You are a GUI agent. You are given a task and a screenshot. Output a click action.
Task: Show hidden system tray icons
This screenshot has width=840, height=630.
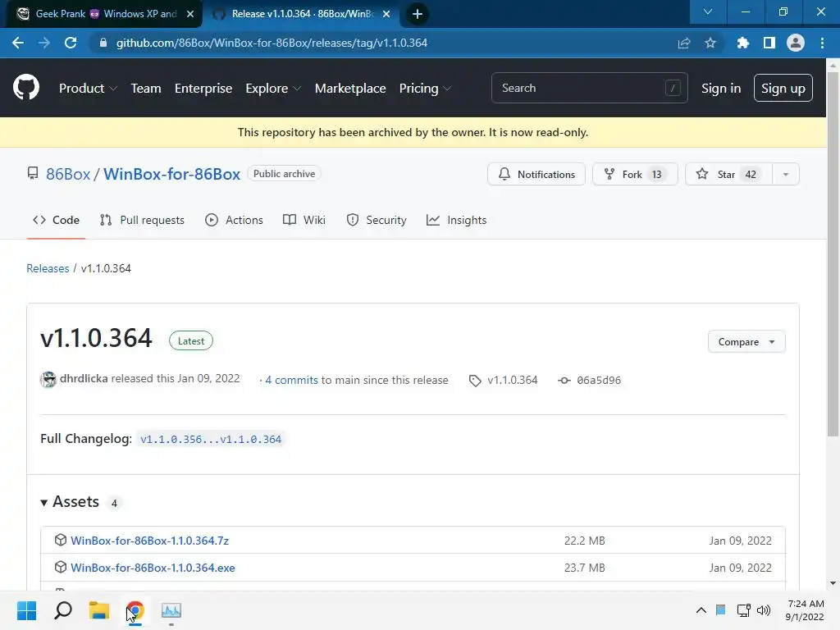tap(701, 610)
